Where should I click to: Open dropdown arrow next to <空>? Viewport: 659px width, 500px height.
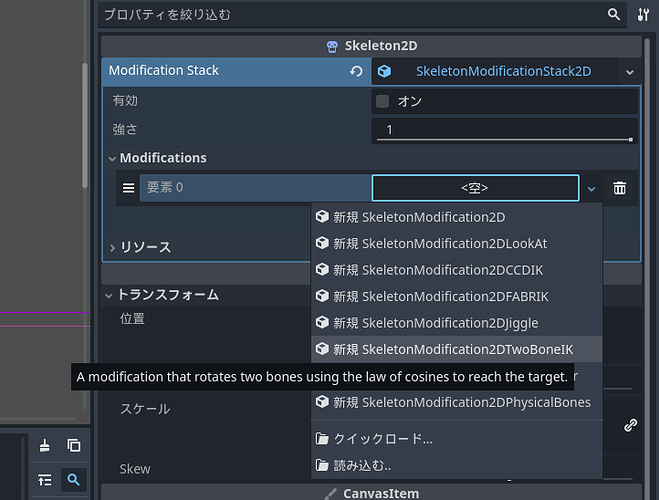pos(591,189)
